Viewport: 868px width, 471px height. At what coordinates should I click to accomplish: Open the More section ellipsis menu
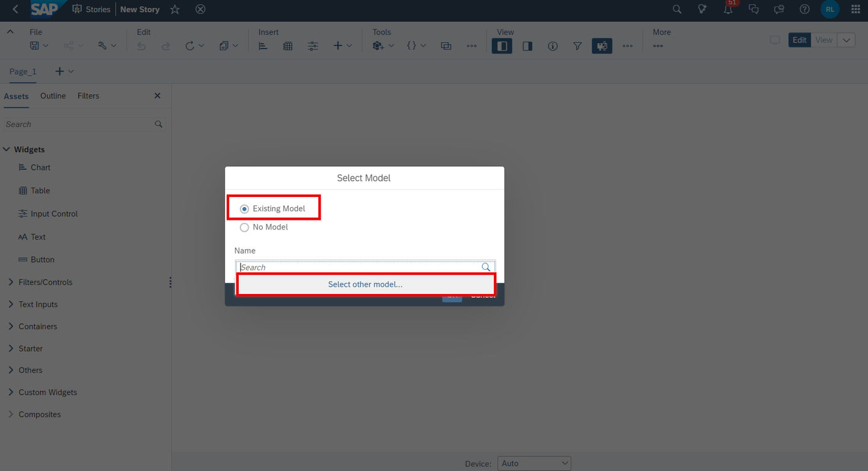[x=658, y=46]
